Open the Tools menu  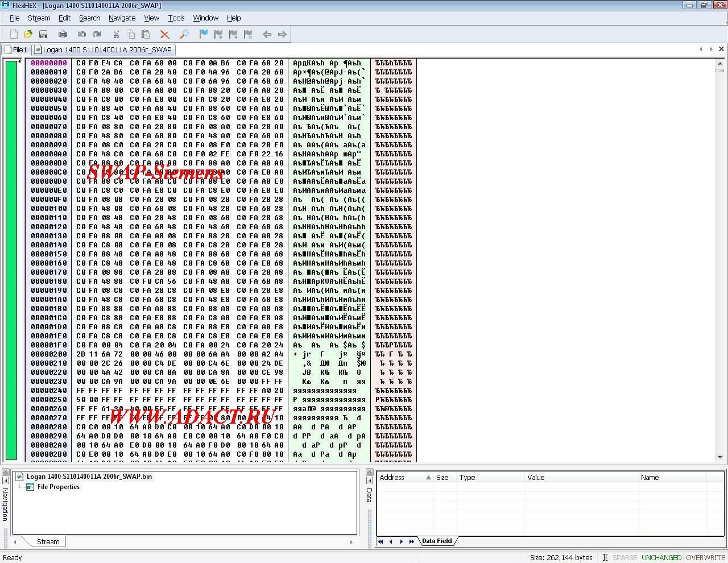pyautogui.click(x=176, y=18)
